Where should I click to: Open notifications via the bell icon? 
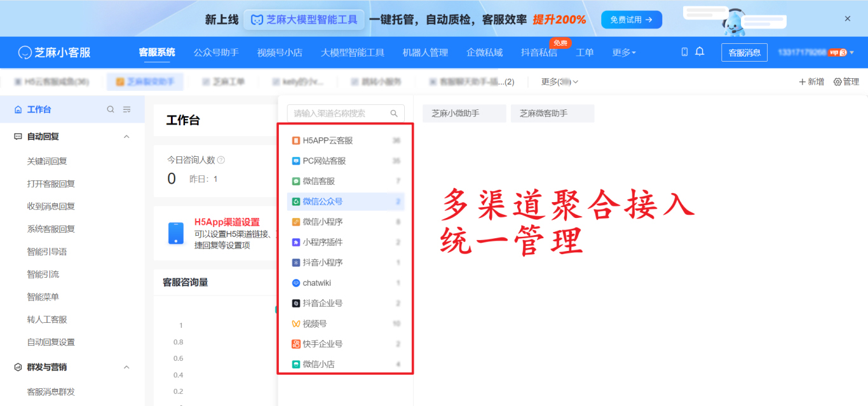[x=700, y=52]
